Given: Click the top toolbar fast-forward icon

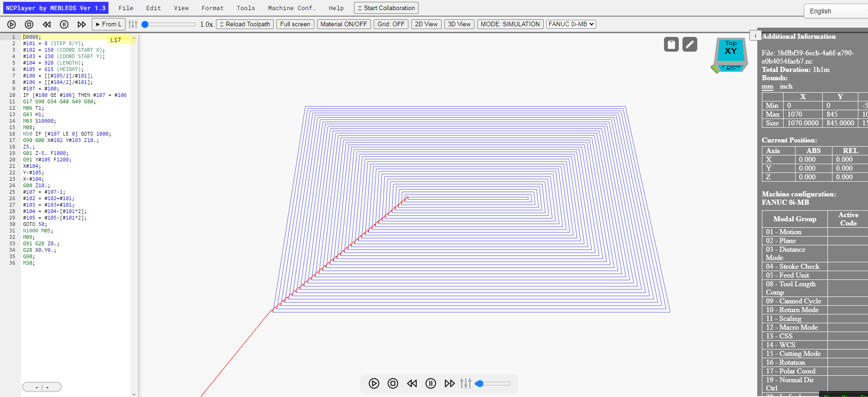Looking at the screenshot, I should click(x=82, y=24).
